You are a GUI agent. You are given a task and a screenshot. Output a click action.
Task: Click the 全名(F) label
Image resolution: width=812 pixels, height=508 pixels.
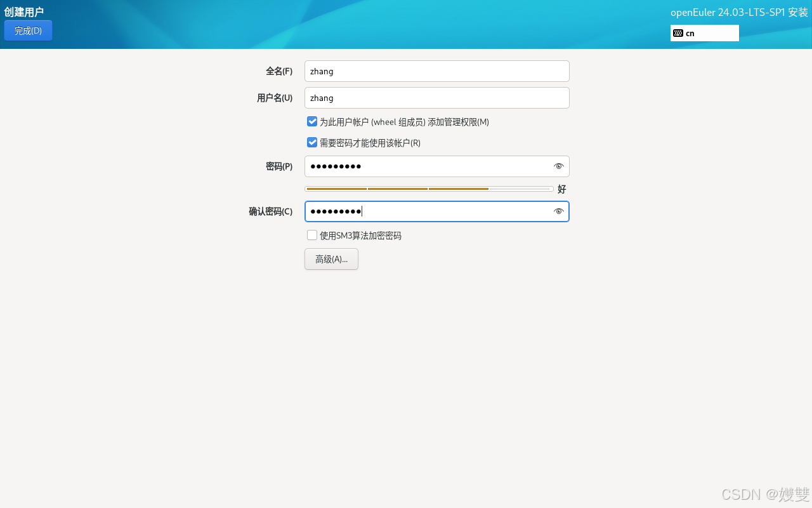coord(279,71)
